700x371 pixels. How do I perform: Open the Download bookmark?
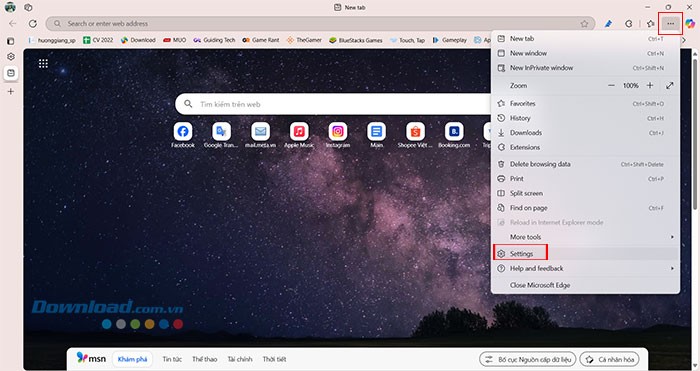(138, 40)
